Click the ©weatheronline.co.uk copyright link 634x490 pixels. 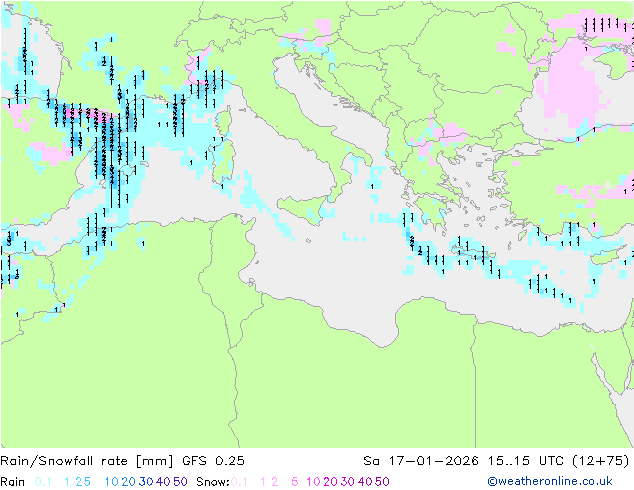point(550,481)
